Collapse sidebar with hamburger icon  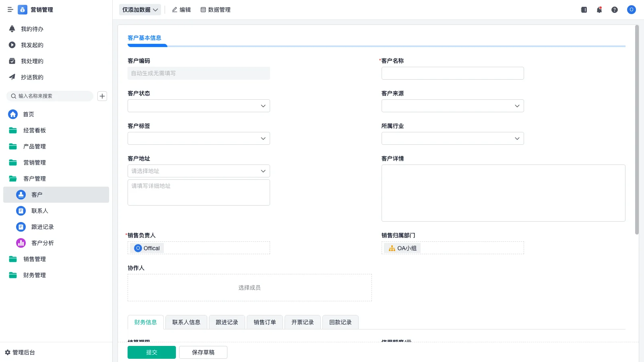click(x=10, y=10)
